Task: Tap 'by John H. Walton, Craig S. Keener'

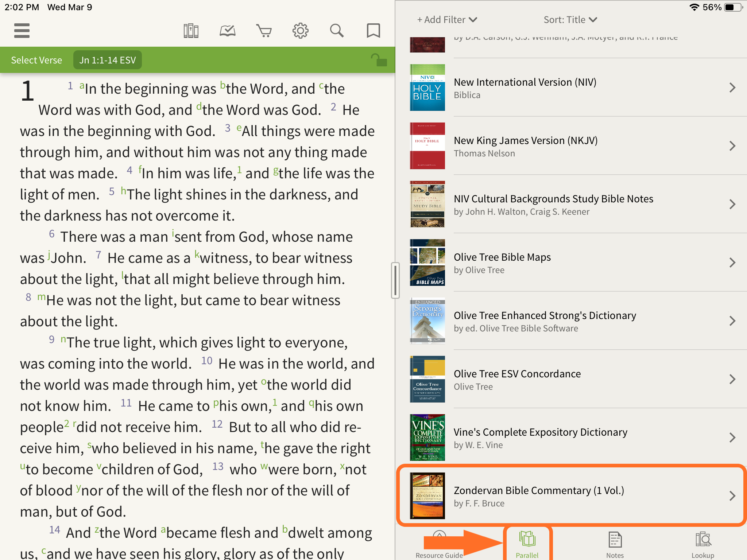Action: pyautogui.click(x=522, y=212)
